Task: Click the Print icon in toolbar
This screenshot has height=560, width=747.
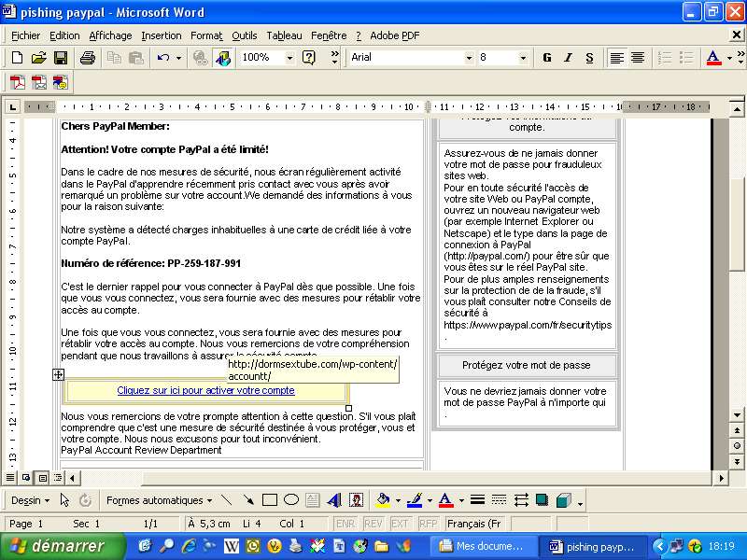Action: (87, 58)
